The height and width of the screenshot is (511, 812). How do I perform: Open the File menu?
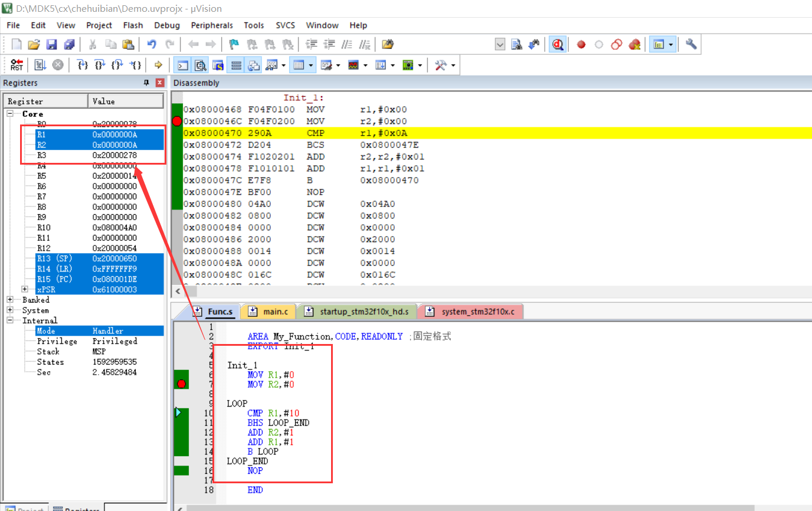pyautogui.click(x=13, y=25)
